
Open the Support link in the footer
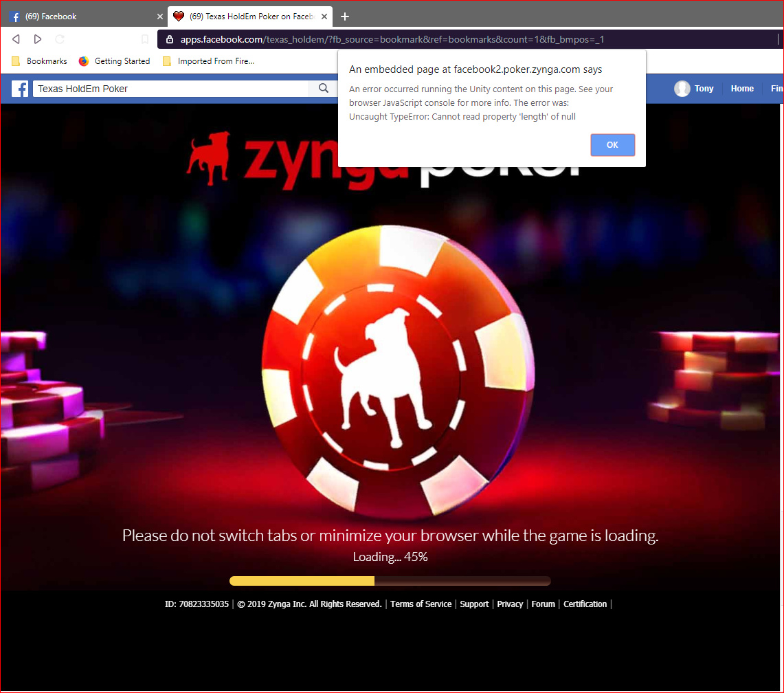(x=474, y=604)
